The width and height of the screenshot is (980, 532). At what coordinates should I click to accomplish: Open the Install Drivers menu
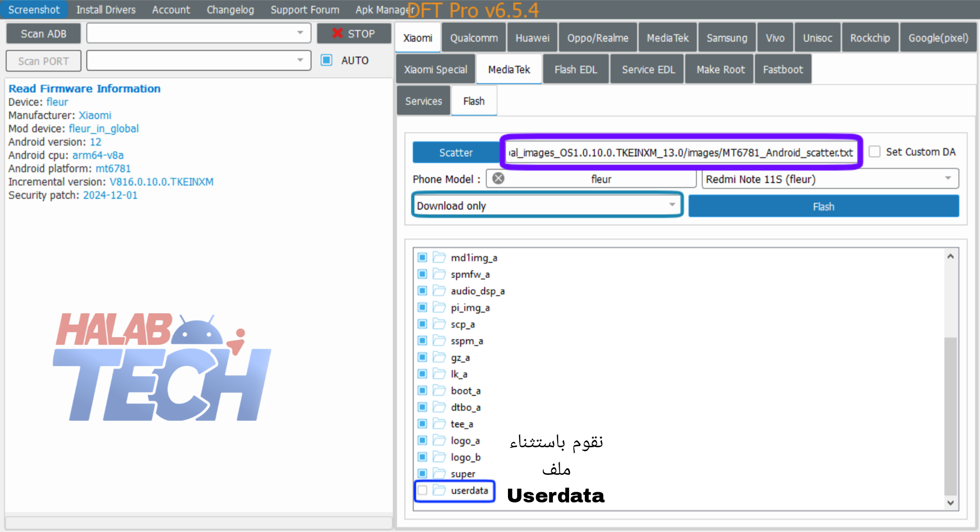click(106, 9)
